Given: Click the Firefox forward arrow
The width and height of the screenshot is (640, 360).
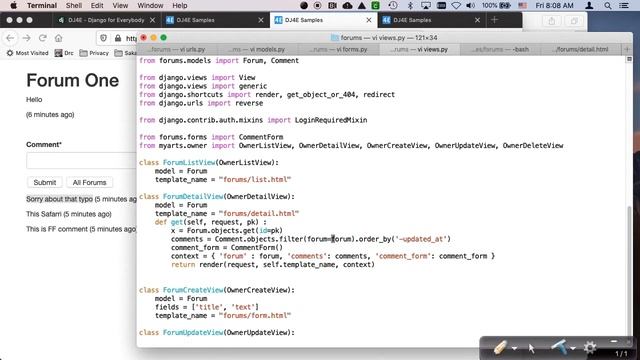Looking at the screenshot, I should tap(27, 38).
